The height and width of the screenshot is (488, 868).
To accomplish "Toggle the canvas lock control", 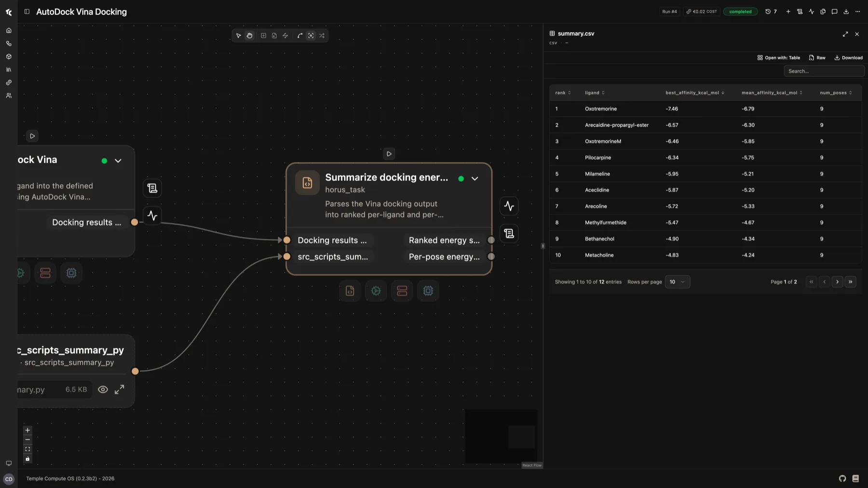I will point(27,459).
